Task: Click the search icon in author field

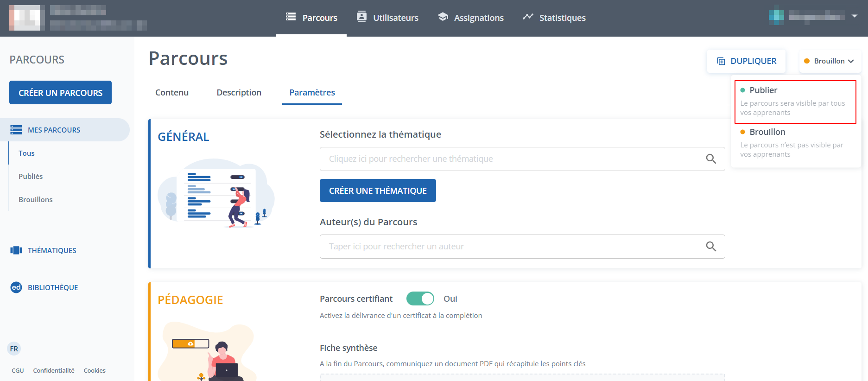Action: point(711,247)
